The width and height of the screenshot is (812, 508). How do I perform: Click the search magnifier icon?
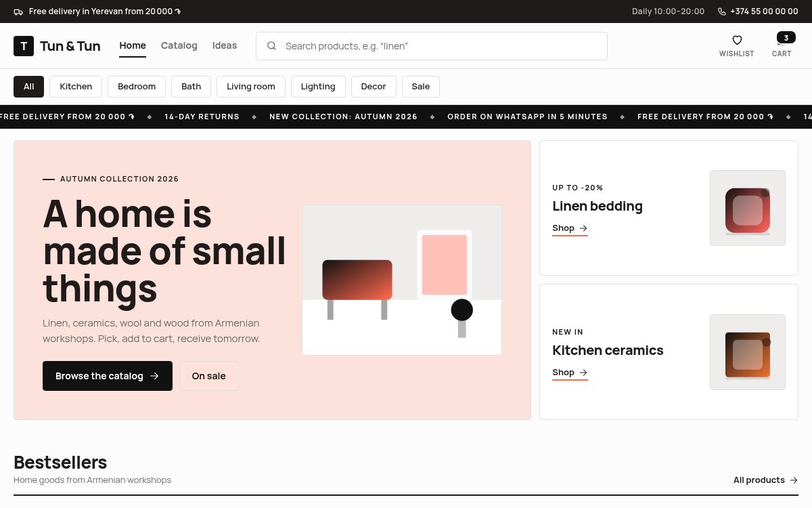(271, 46)
